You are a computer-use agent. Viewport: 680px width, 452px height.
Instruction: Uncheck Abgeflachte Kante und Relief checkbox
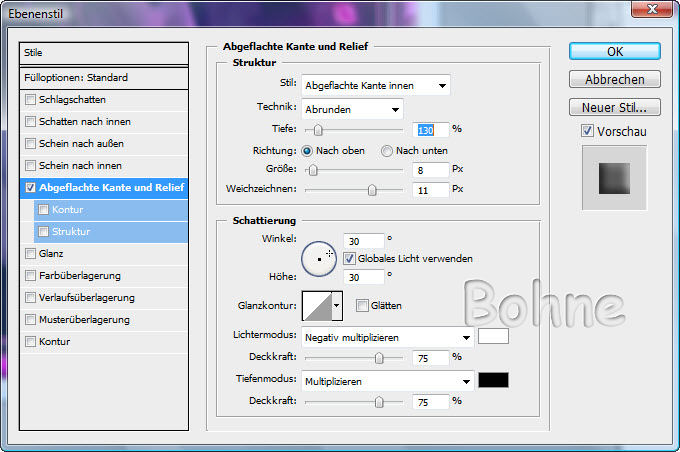coord(30,187)
